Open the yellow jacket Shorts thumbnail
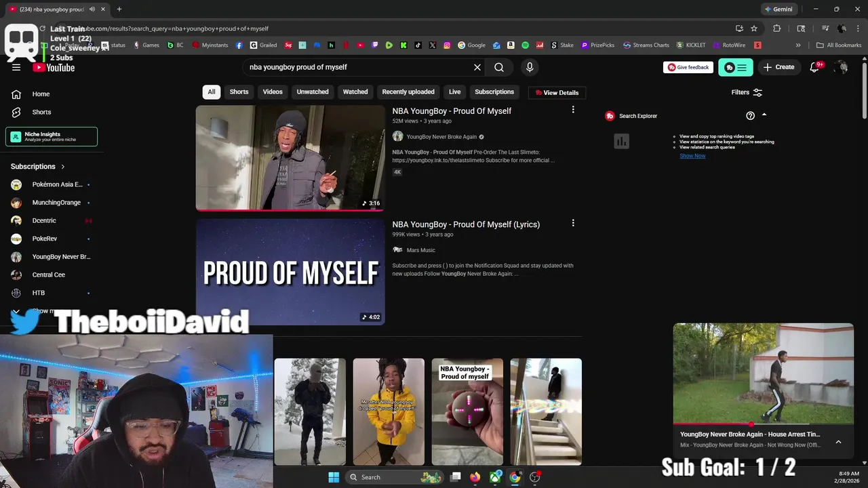Image resolution: width=868 pixels, height=488 pixels. [389, 411]
